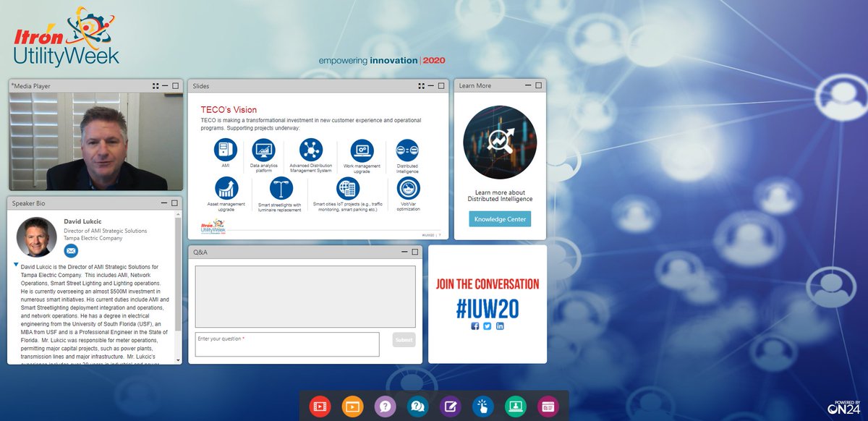Open the Twitter icon in Join the Conversation
Viewport: 868px width, 421px height.
(x=488, y=326)
